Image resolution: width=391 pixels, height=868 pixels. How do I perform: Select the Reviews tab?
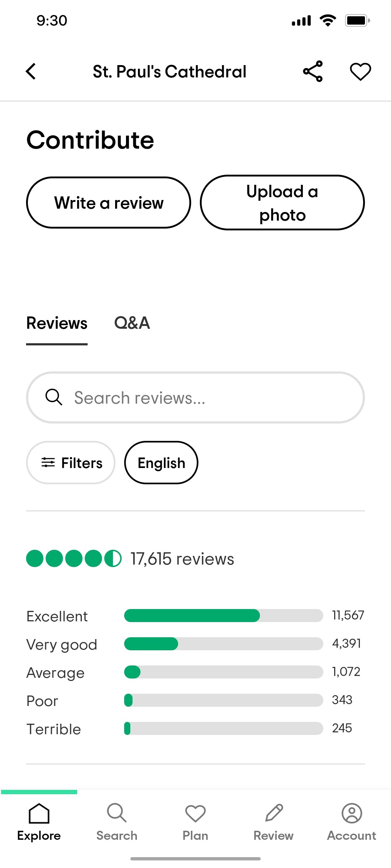point(57,323)
